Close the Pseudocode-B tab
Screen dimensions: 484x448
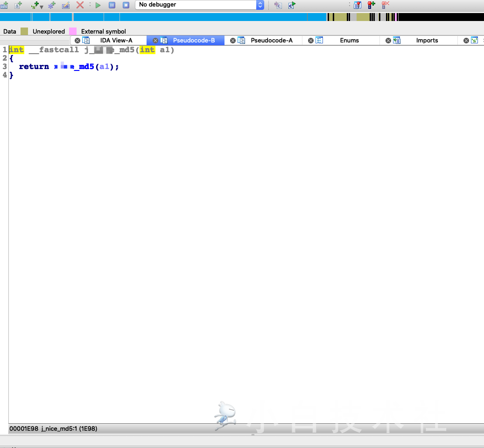click(x=155, y=40)
